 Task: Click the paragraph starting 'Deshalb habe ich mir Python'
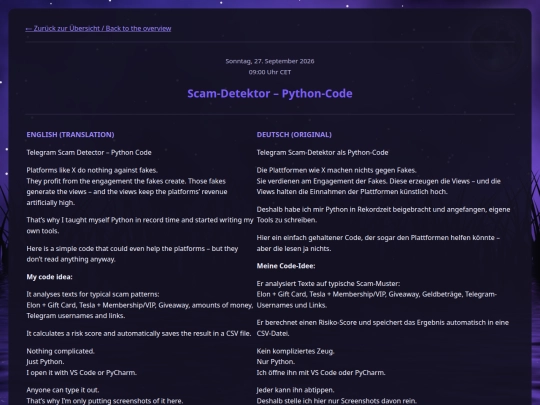[383, 215]
